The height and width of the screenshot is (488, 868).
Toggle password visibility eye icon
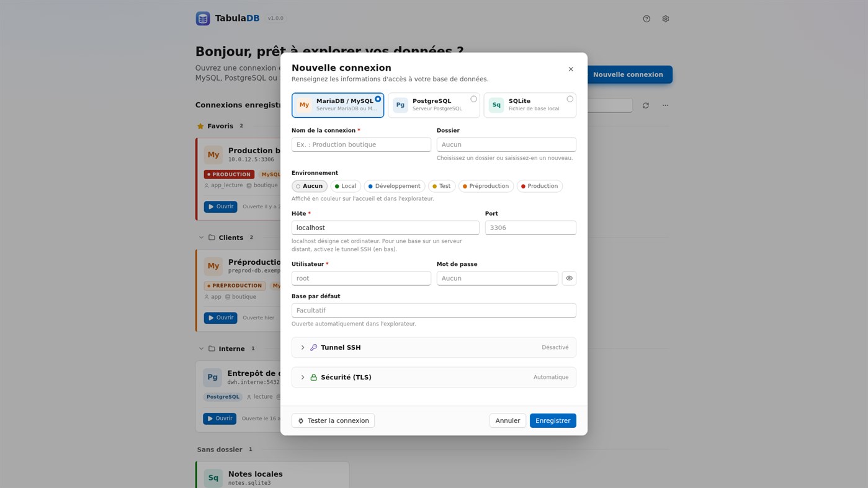[569, 278]
